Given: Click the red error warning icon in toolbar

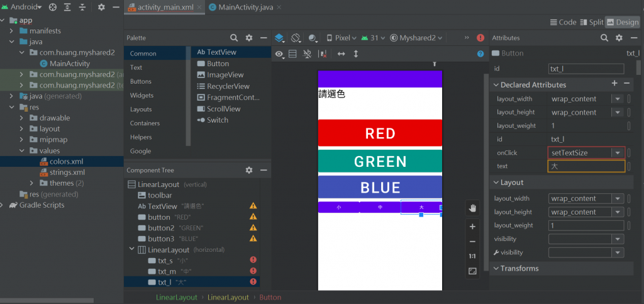Looking at the screenshot, I should [x=481, y=38].
